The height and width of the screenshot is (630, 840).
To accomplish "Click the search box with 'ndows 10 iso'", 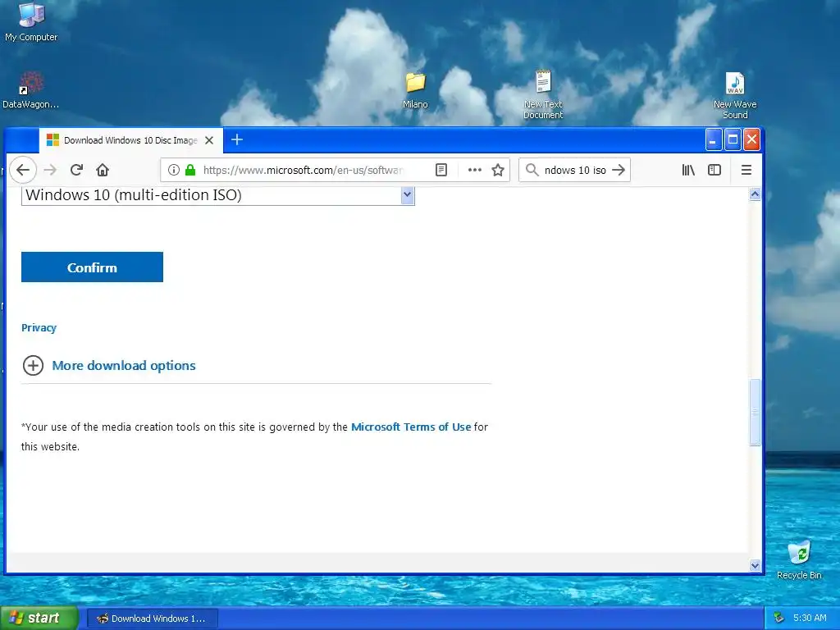I will click(x=575, y=170).
